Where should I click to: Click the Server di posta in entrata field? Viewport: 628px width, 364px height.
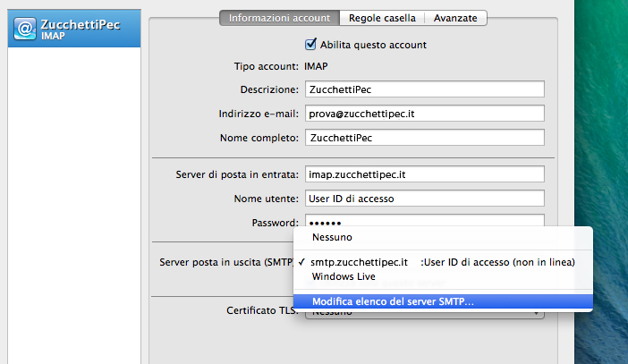425,174
